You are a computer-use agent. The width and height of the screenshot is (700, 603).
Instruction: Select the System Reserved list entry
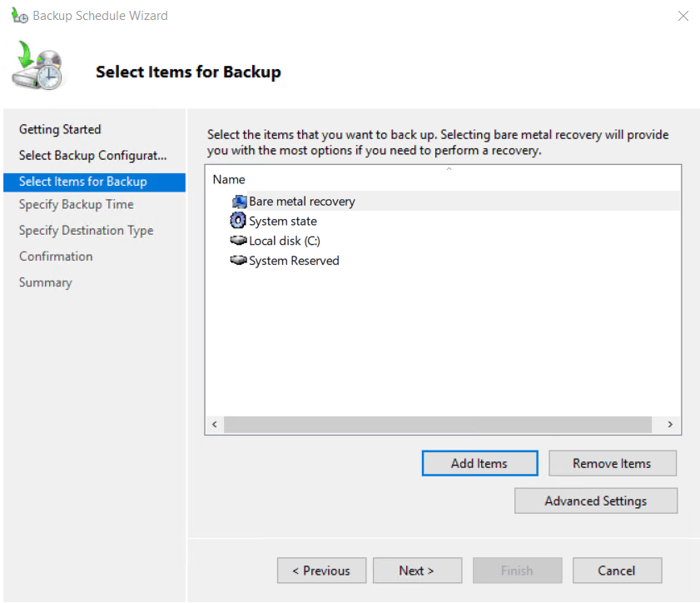tap(294, 261)
